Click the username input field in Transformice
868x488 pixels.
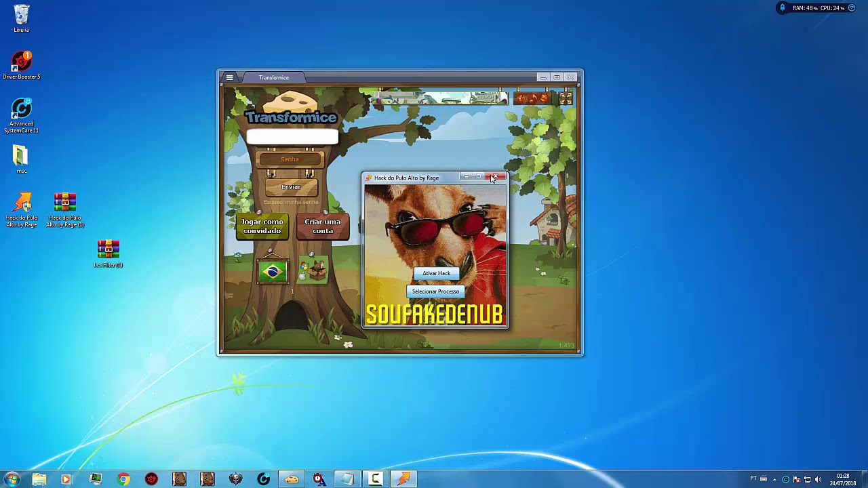point(292,137)
